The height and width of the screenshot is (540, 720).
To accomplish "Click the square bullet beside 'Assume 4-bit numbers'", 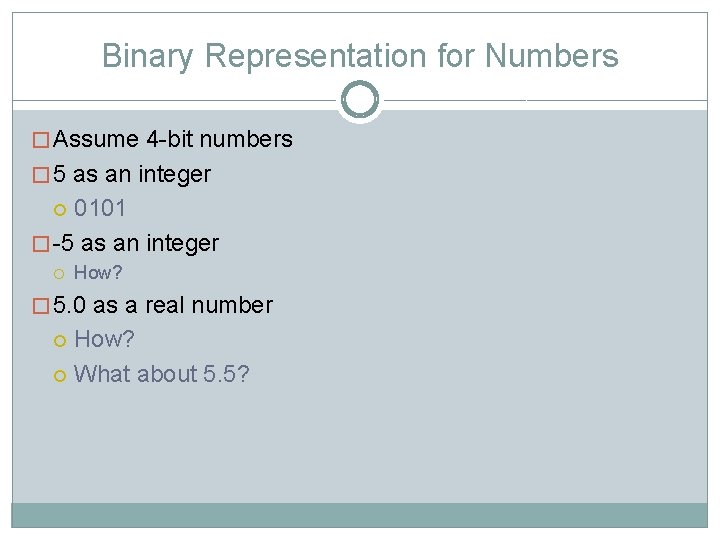I will (41, 140).
